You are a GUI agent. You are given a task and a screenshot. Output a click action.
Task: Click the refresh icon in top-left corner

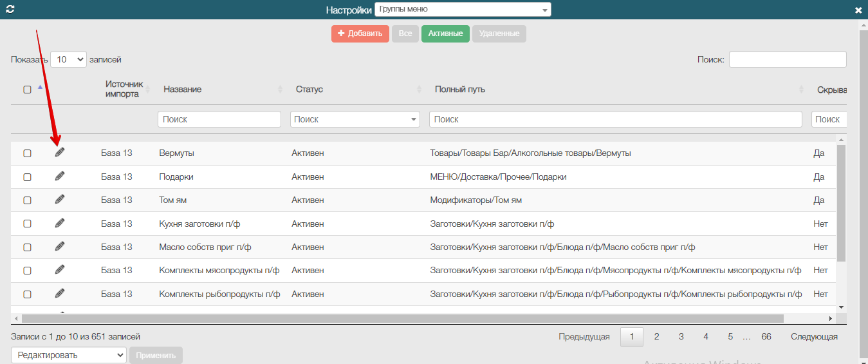coord(10,10)
